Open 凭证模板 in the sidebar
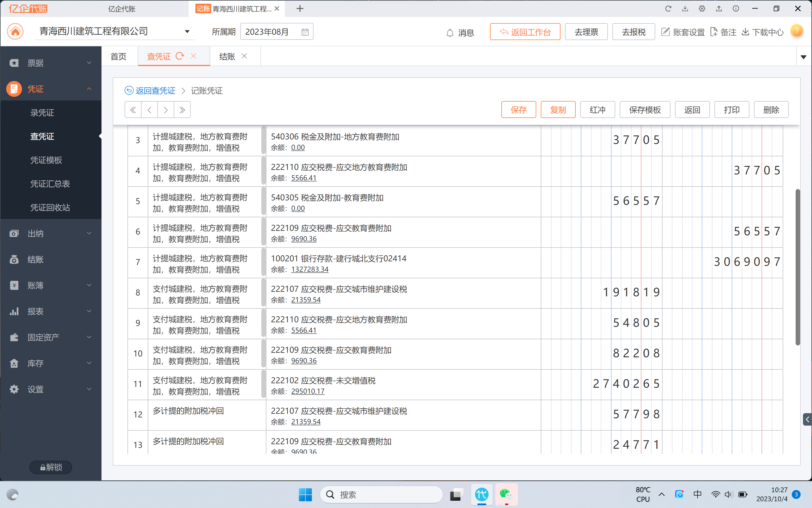The width and height of the screenshot is (812, 508). tap(46, 160)
